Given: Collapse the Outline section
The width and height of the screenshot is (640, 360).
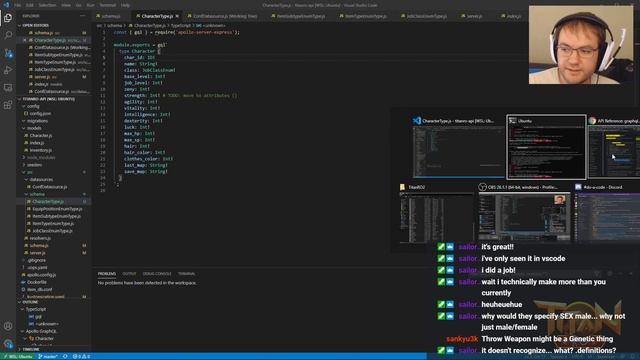Looking at the screenshot, I should point(54,302).
